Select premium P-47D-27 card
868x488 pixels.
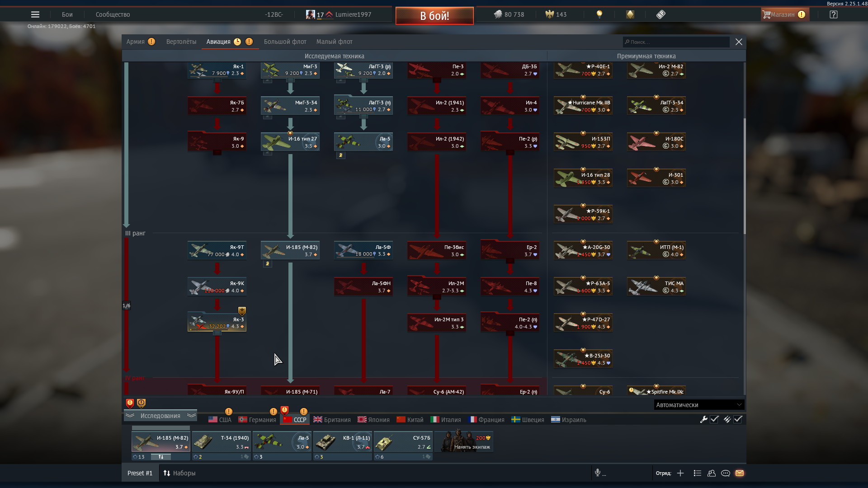(x=583, y=323)
